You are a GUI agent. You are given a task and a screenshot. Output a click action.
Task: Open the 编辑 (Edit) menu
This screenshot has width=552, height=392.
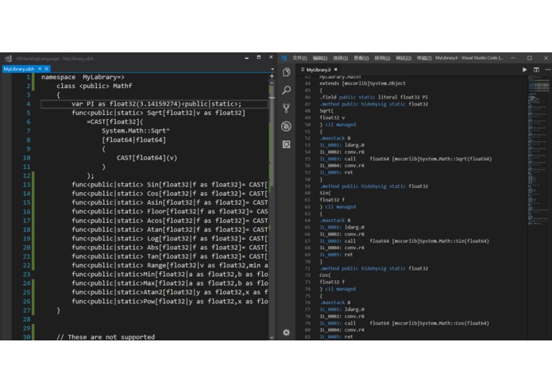(320, 58)
